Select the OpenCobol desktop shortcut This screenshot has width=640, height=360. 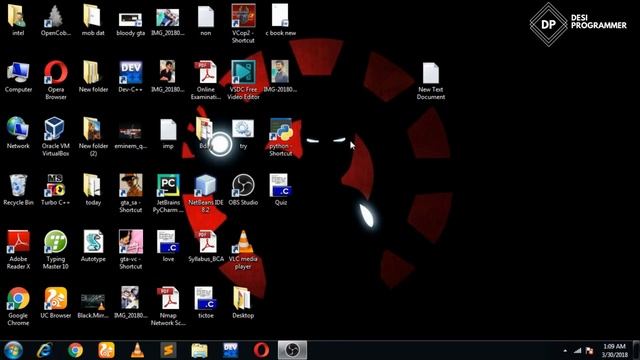[56, 16]
